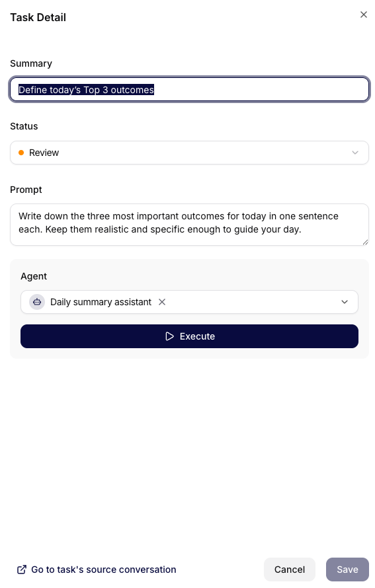Close the Task Detail panel
Viewport: 375px width, 588px height.
point(363,15)
